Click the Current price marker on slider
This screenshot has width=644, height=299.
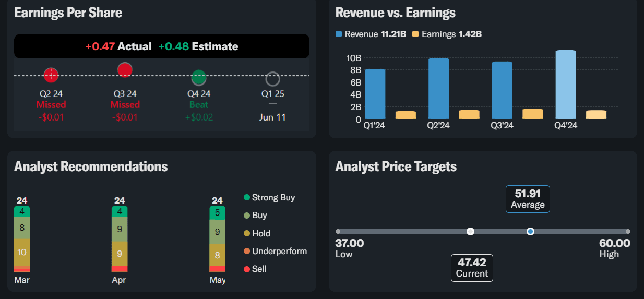point(470,231)
